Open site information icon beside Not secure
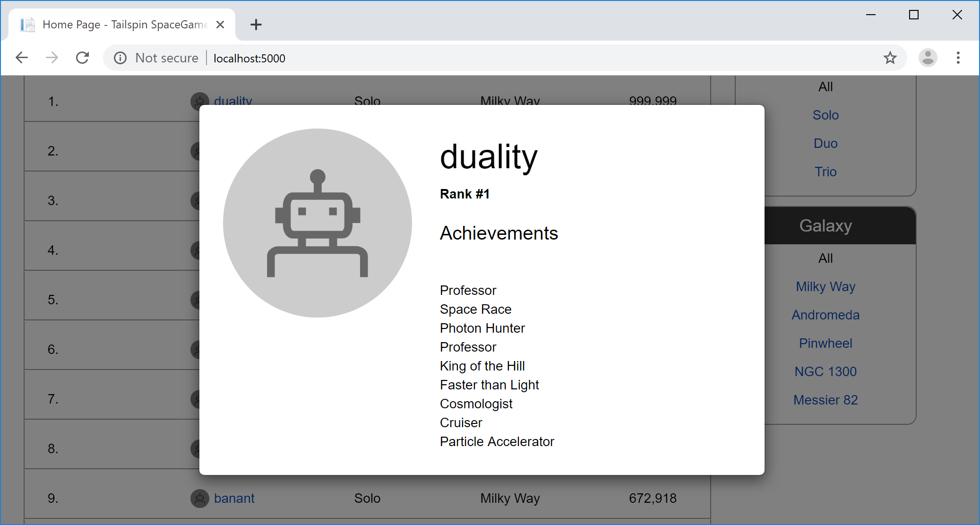The width and height of the screenshot is (980, 525). click(x=120, y=58)
